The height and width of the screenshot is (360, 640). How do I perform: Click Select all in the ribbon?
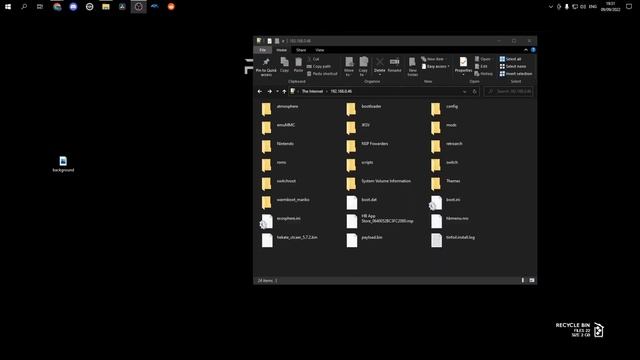(511, 59)
